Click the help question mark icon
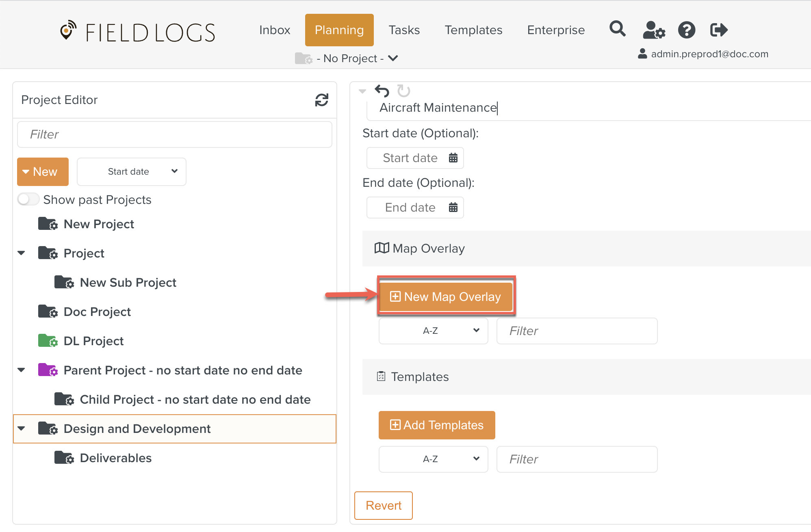Image resolution: width=811 pixels, height=532 pixels. 686,30
